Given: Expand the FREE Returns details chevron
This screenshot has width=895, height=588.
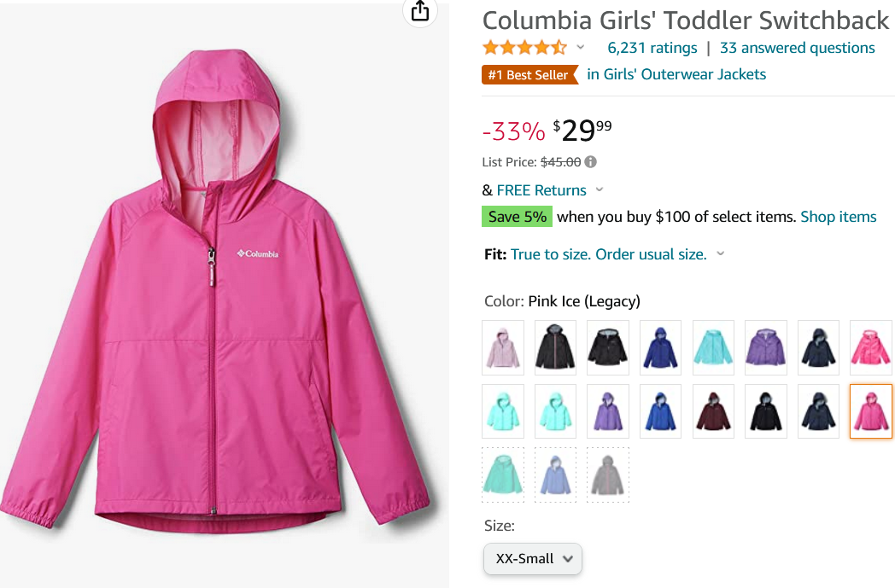Looking at the screenshot, I should (599, 189).
